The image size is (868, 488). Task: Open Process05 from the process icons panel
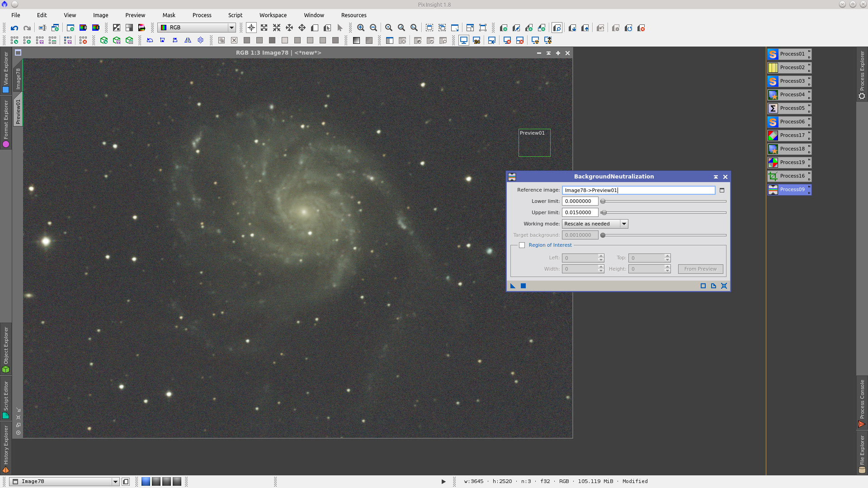click(x=789, y=108)
